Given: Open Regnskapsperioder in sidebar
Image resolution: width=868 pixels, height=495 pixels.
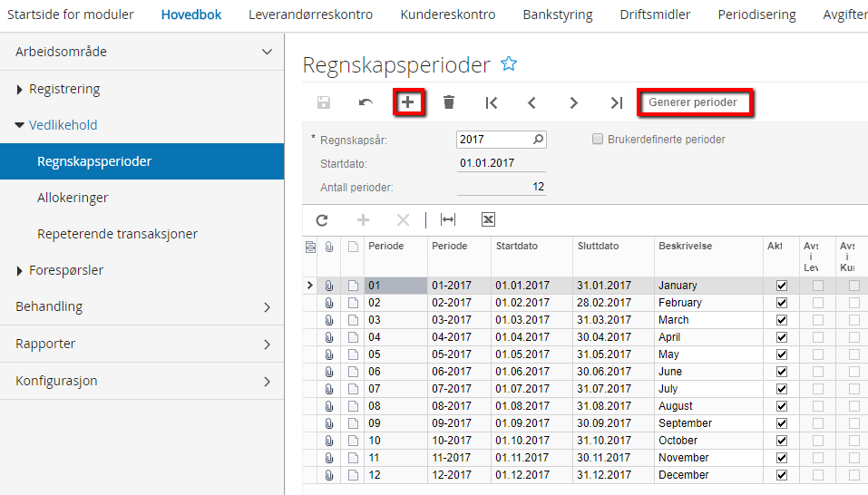Looking at the screenshot, I should pos(141,161).
